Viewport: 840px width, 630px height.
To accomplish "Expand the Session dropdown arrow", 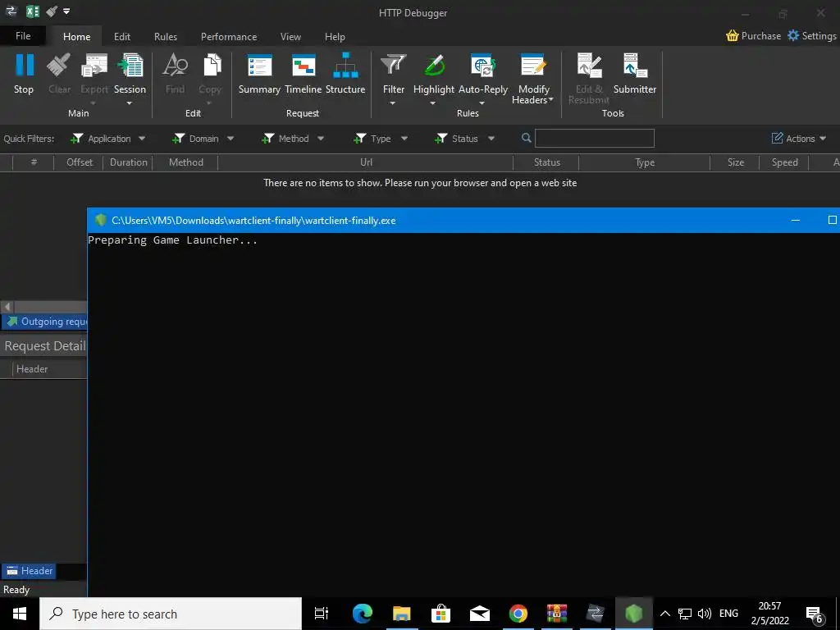I will click(x=130, y=103).
